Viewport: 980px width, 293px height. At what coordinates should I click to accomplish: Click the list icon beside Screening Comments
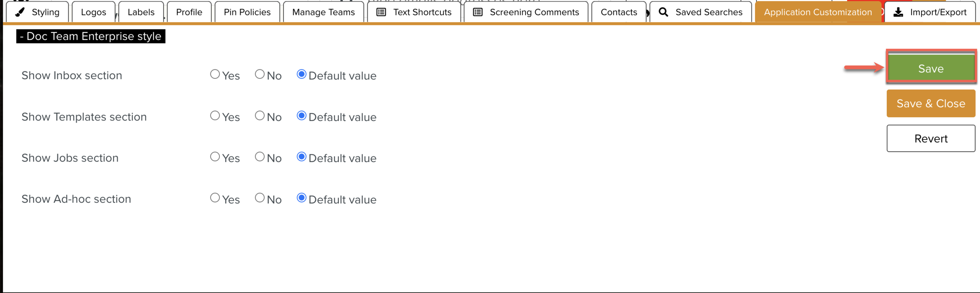point(477,12)
